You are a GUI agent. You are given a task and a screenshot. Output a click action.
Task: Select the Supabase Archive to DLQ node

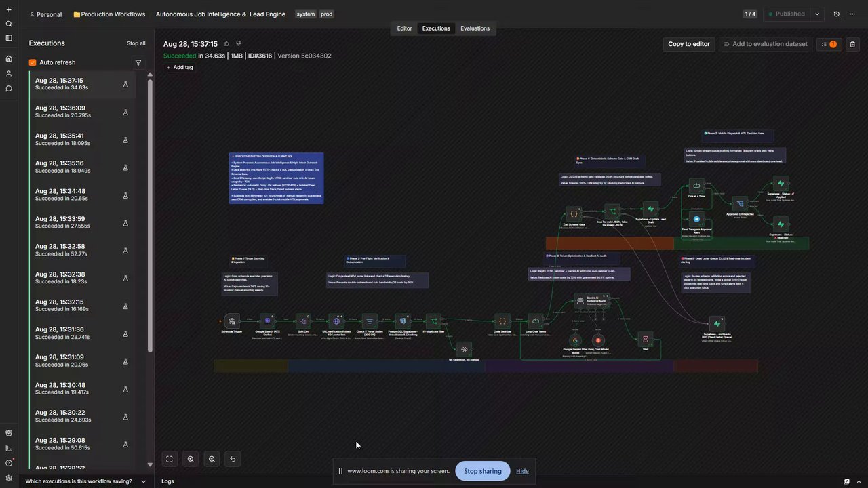pyautogui.click(x=717, y=324)
